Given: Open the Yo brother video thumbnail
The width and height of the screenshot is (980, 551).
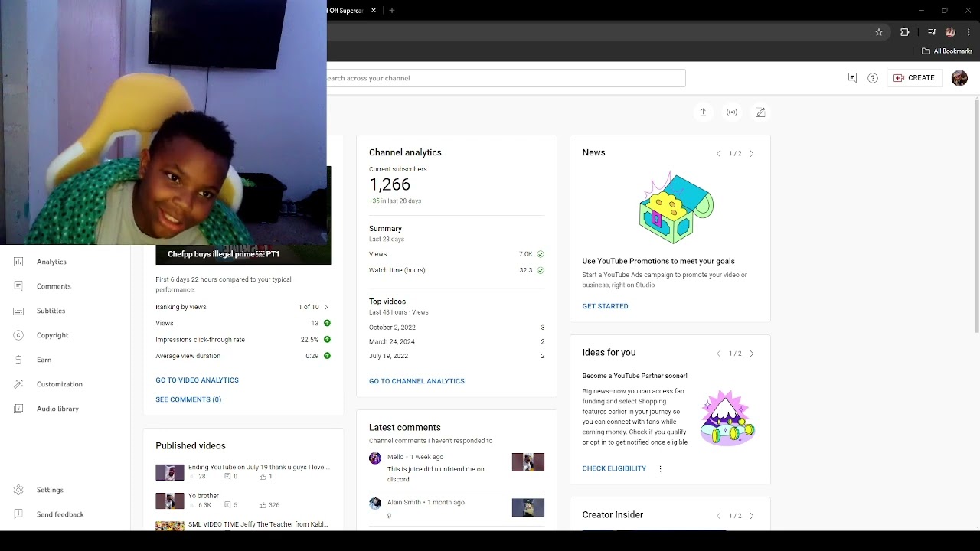Looking at the screenshot, I should point(170,501).
